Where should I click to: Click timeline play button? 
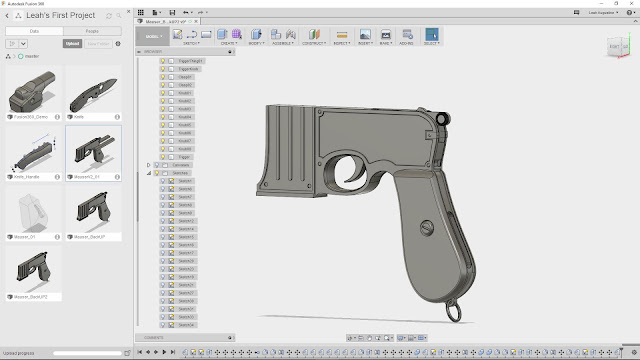164,352
